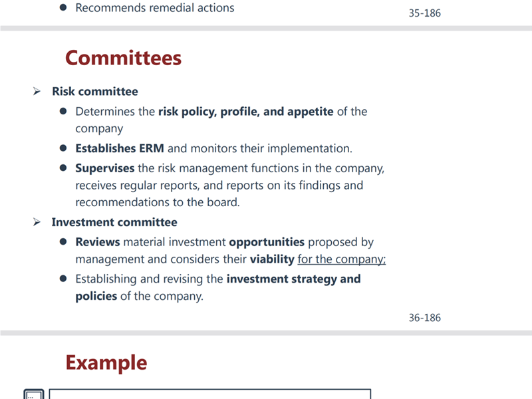Image resolution: width=532 pixels, height=399 pixels.
Task: Click the bold 'Risk committee' heading
Action: tap(95, 91)
